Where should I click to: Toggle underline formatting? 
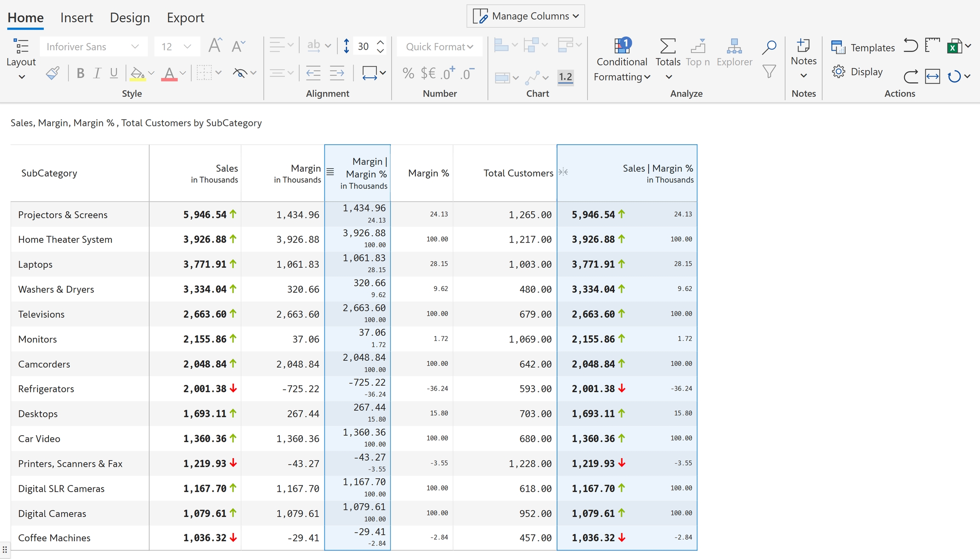114,73
